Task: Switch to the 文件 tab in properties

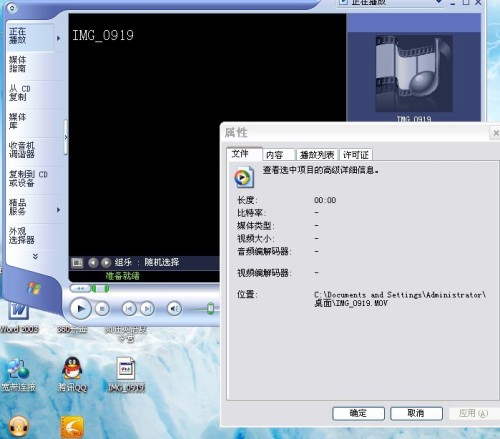Action: pos(244,154)
